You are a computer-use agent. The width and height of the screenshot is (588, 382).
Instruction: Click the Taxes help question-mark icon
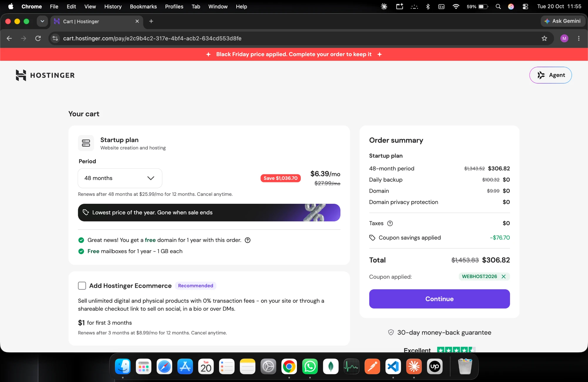[x=390, y=223]
